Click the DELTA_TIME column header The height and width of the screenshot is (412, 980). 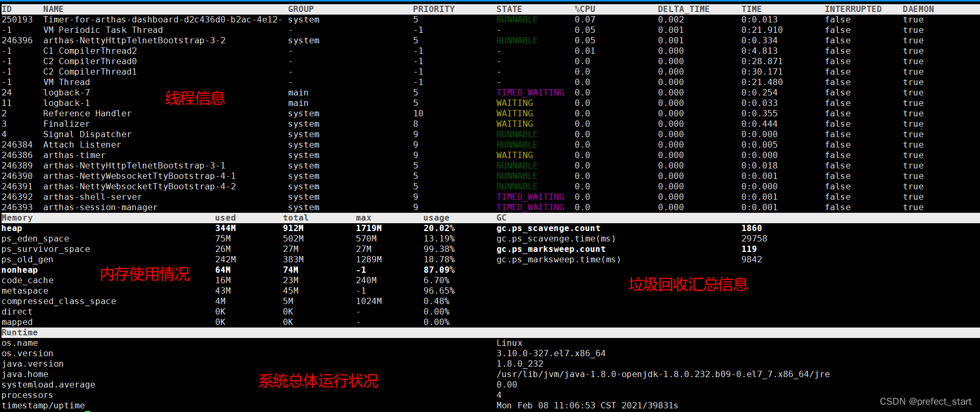pyautogui.click(x=684, y=9)
